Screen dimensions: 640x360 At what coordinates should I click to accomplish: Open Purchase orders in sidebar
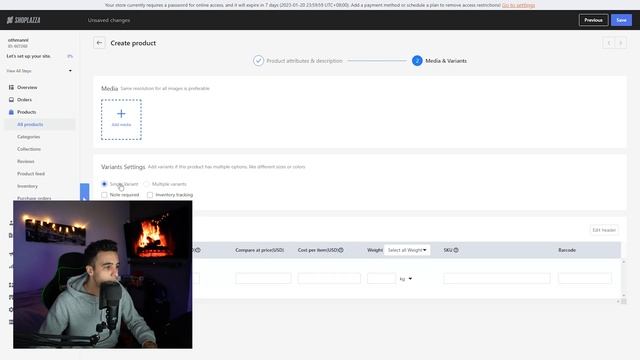point(34,198)
